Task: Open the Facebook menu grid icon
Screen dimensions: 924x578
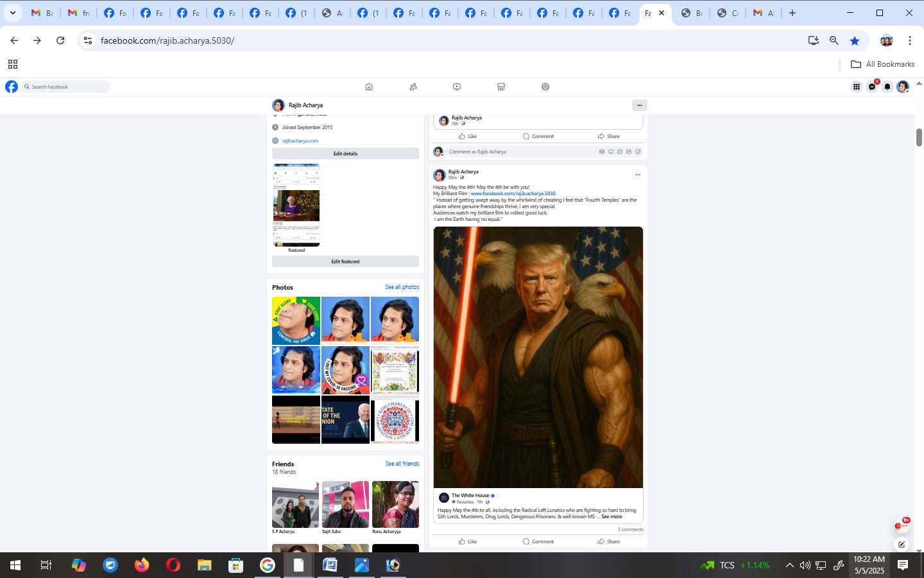Action: tap(857, 87)
